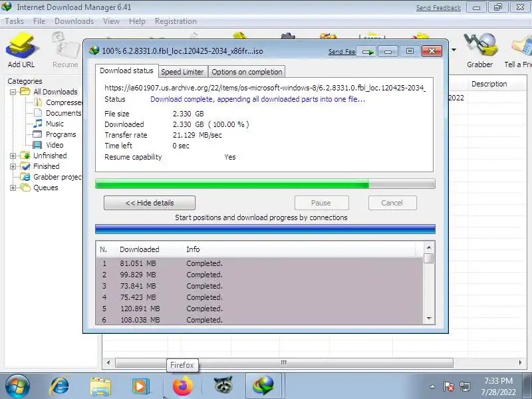This screenshot has height=399, width=532.
Task: Open Windows Media Player from taskbar
Action: (x=141, y=386)
